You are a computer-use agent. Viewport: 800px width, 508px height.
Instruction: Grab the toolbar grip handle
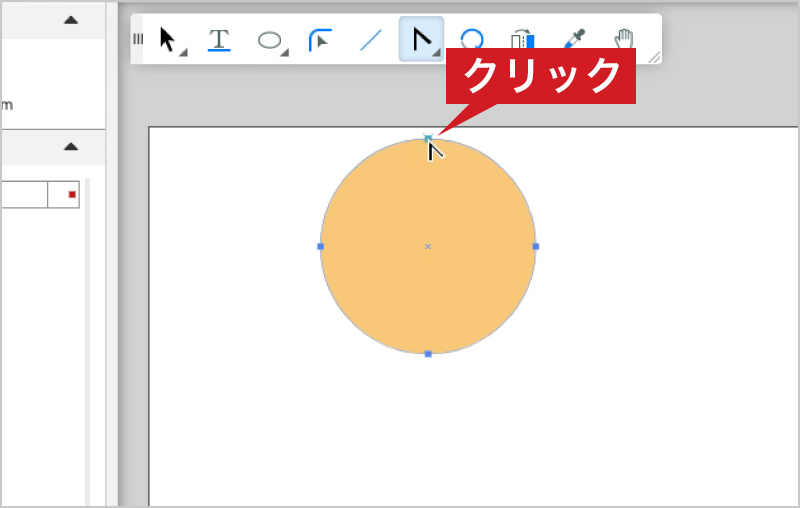[137, 39]
